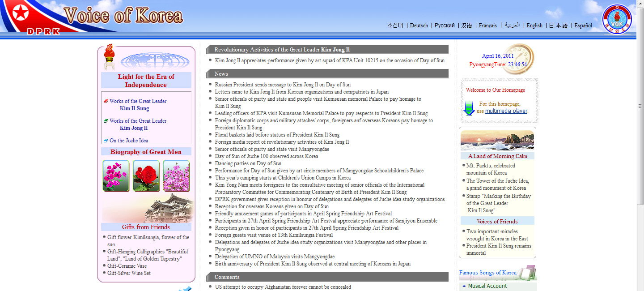The width and height of the screenshot is (644, 291).
Task: Click the sunset seascape banner image
Action: tap(497, 141)
